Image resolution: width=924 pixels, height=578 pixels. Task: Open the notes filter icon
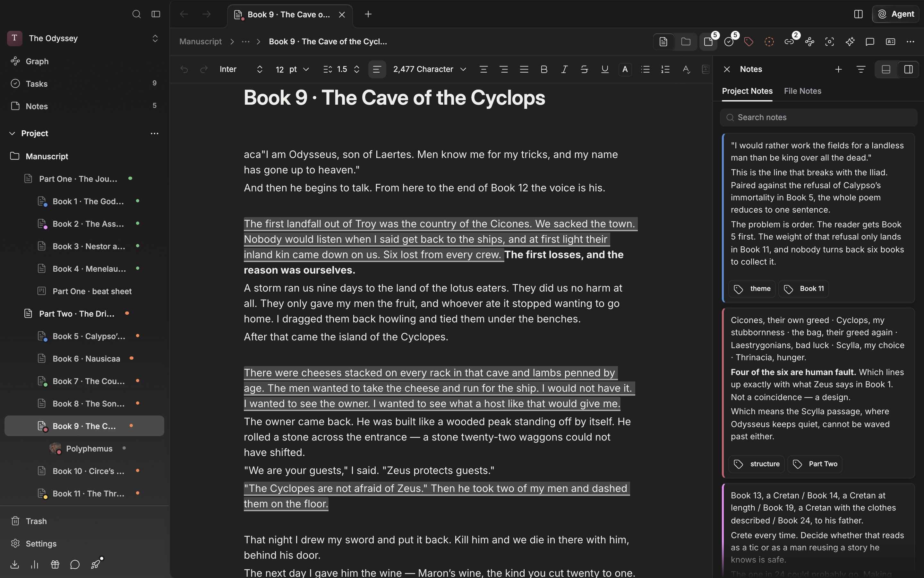pos(861,69)
